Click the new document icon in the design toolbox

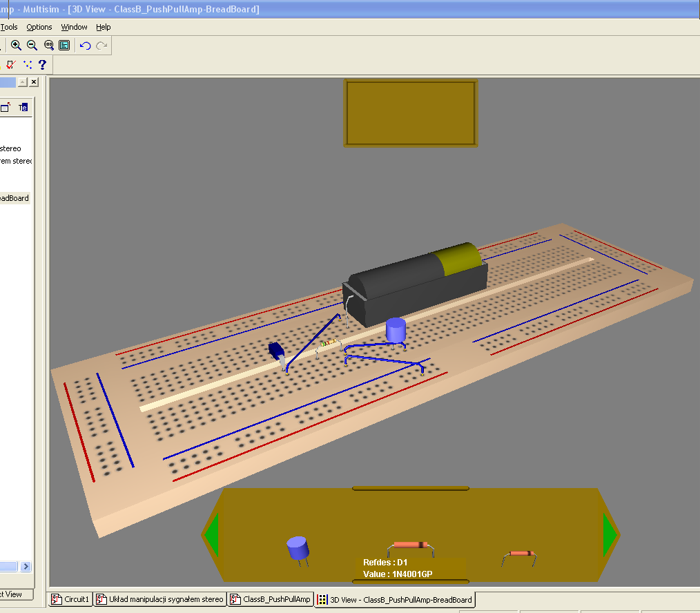[x=6, y=107]
